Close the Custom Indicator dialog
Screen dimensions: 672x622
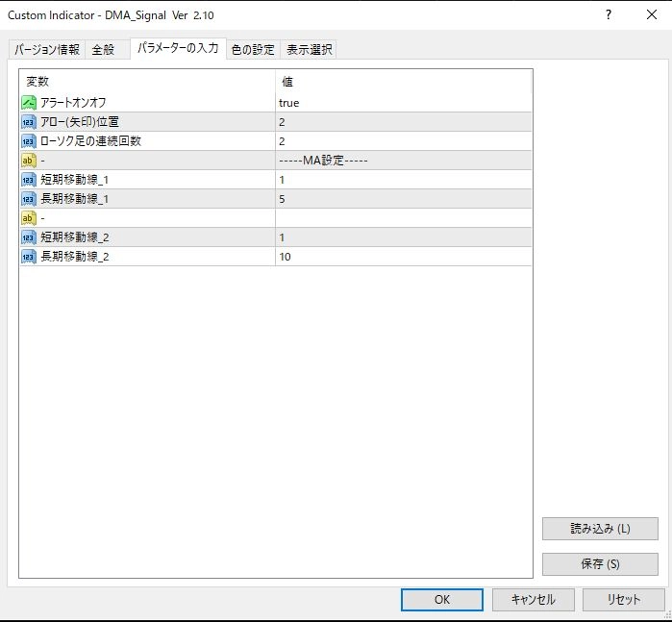tap(652, 15)
